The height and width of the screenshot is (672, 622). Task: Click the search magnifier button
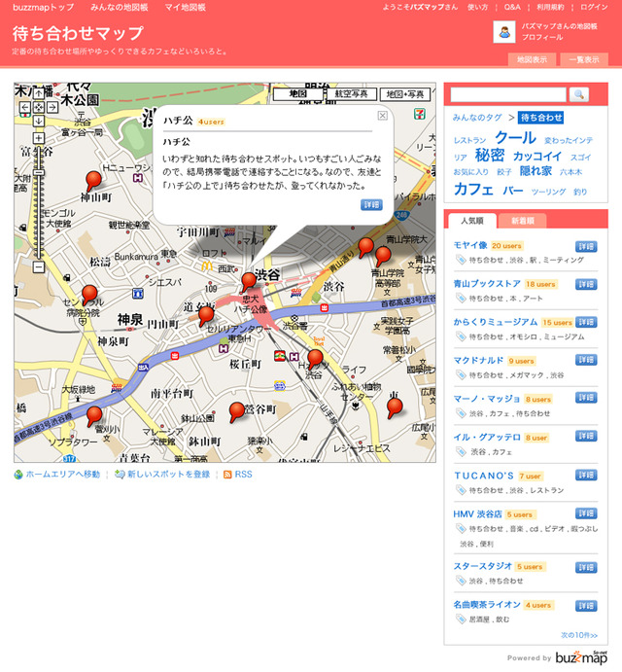click(x=578, y=94)
